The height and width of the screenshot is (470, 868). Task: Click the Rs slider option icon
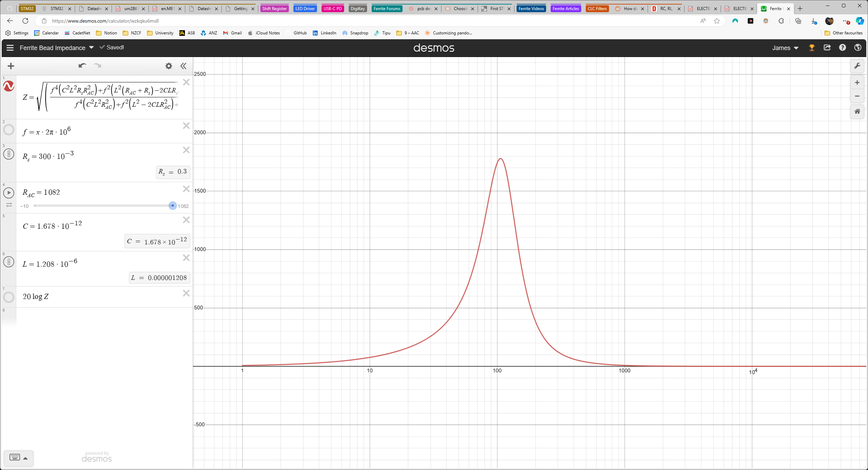[x=9, y=154]
